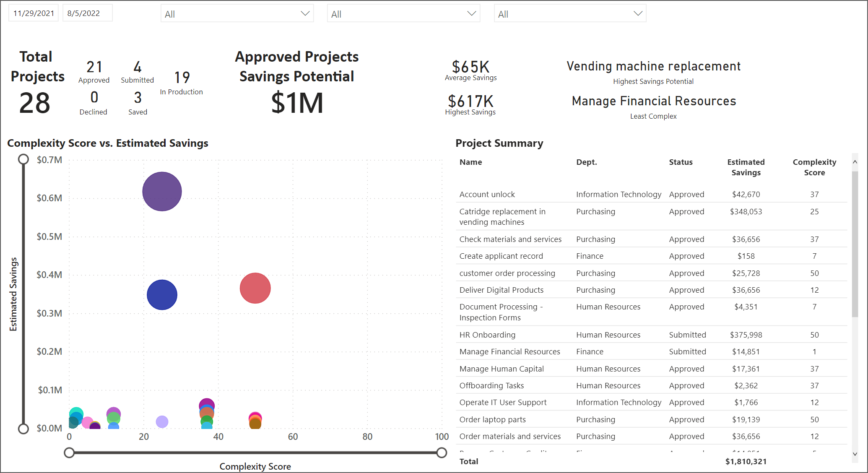The image size is (868, 473).
Task: Click scroll down arrow in Project Summary table
Action: pyautogui.click(x=855, y=454)
